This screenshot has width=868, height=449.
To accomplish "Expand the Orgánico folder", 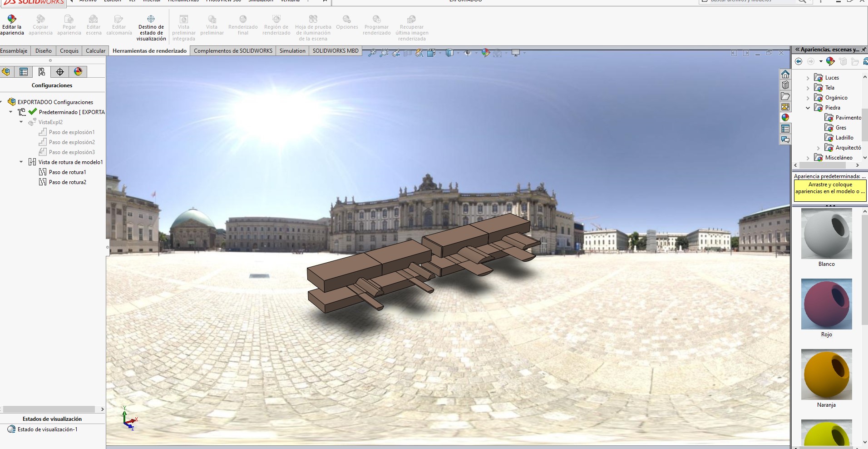I will tap(808, 98).
